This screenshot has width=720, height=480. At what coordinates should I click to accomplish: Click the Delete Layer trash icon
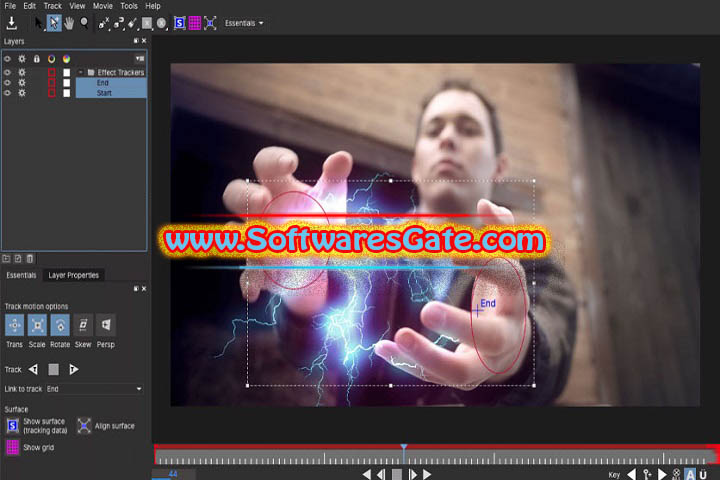pyautogui.click(x=30, y=259)
